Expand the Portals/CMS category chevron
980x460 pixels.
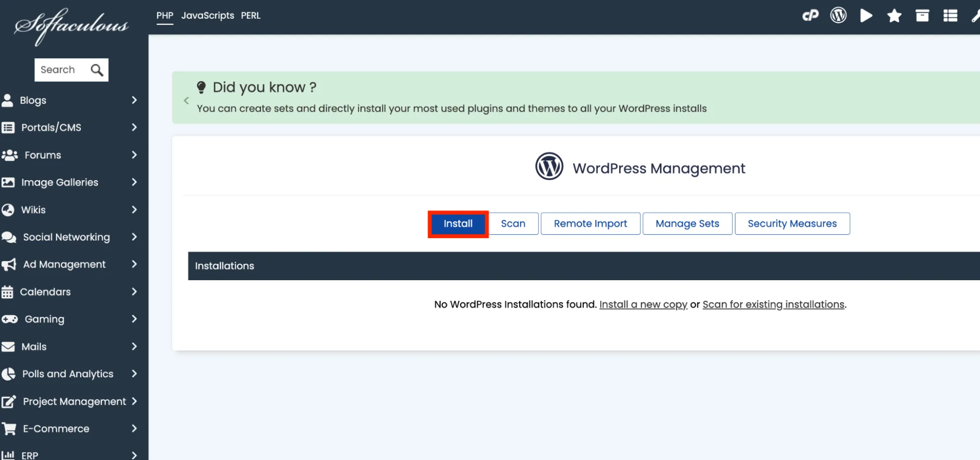(134, 127)
